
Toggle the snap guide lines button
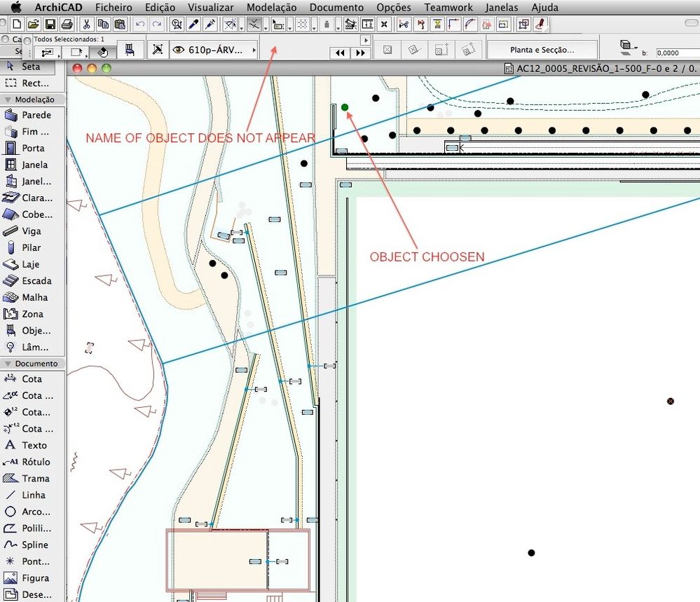click(254, 25)
